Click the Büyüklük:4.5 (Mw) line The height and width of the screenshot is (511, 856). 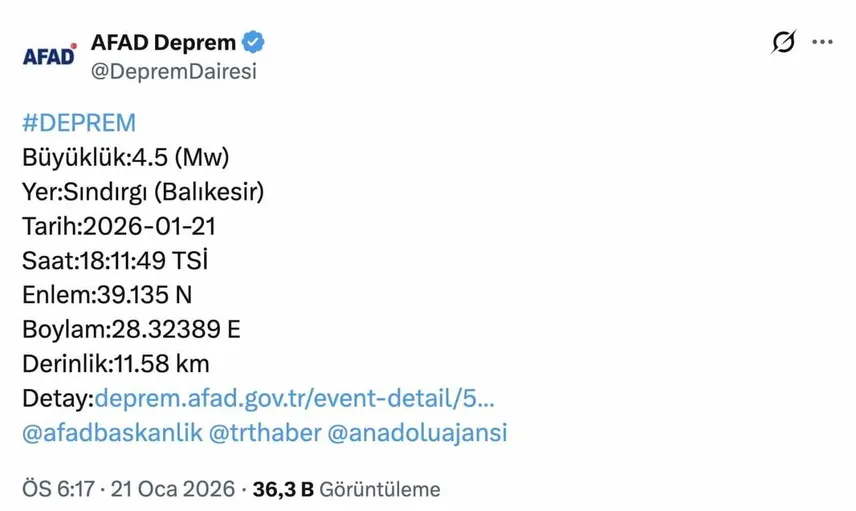pos(125,157)
